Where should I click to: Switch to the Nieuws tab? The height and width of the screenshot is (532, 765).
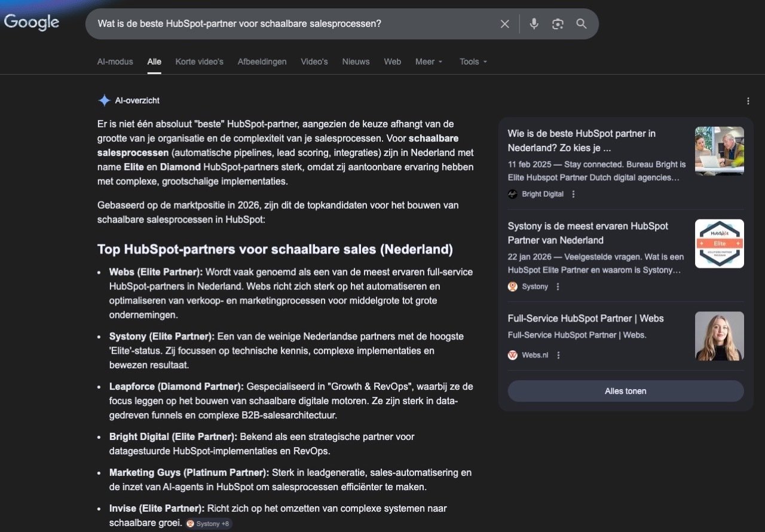pyautogui.click(x=356, y=62)
